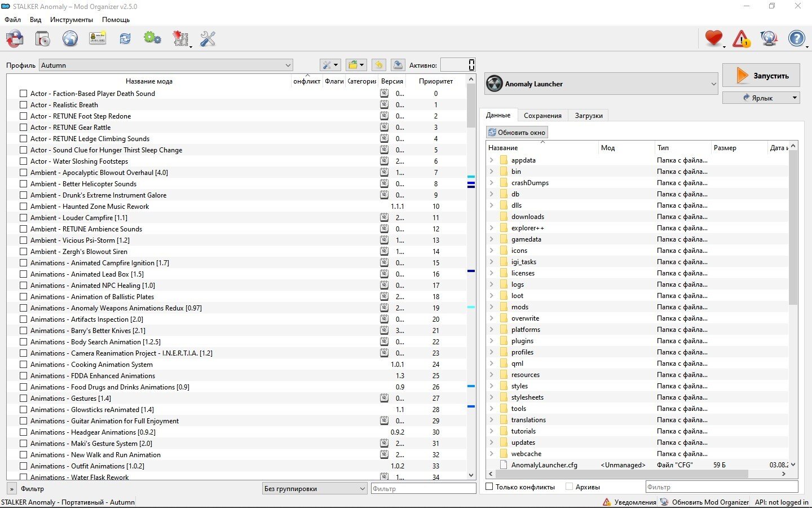Open profiles via the ID card icon

click(x=98, y=38)
